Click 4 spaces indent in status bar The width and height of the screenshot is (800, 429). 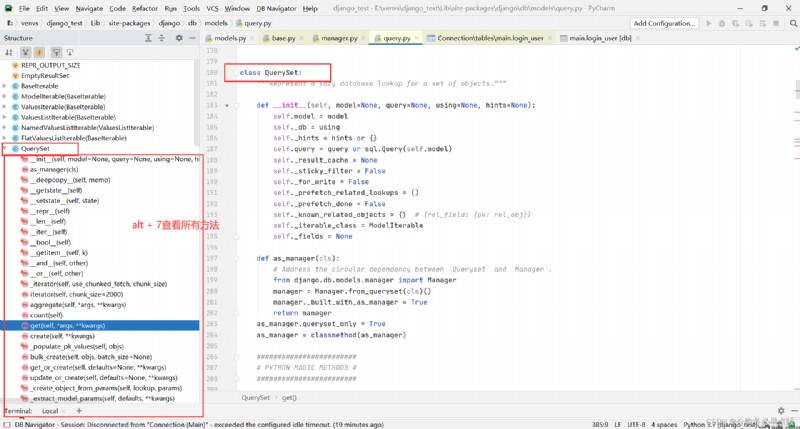[x=664, y=424]
